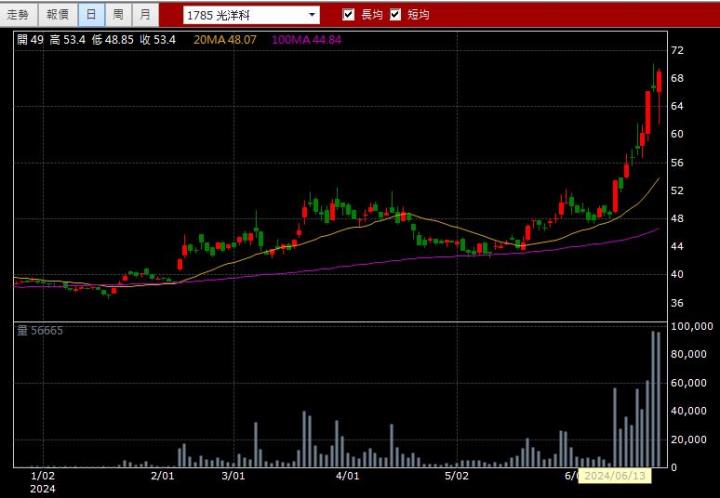Screen dimensions: 720x498
Task: Click the 5/02 date axis label
Action: (x=457, y=477)
